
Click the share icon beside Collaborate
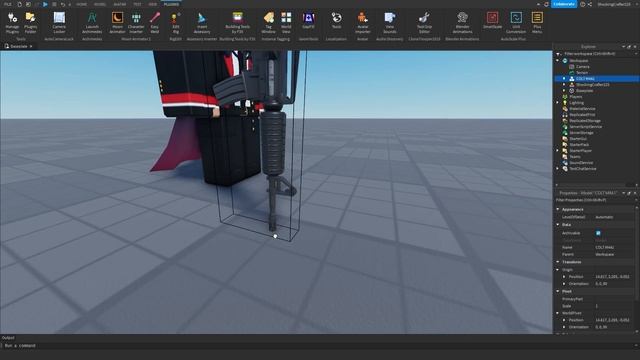point(590,4)
